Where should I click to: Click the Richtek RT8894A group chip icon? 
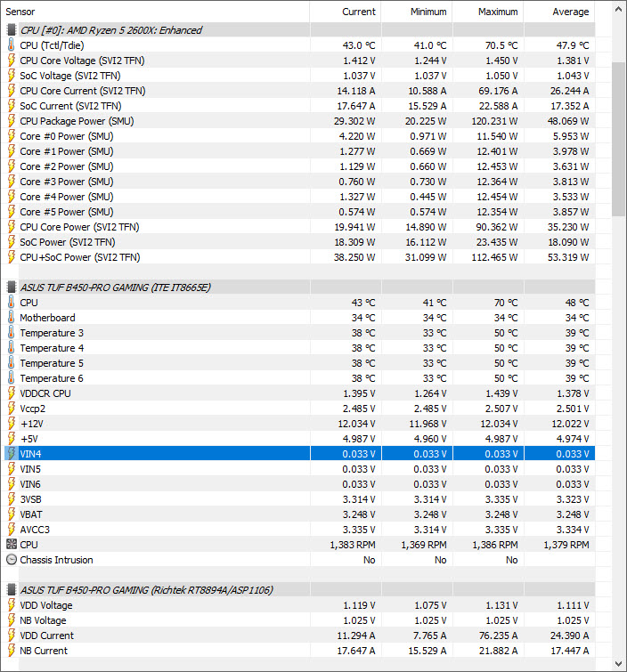point(12,590)
